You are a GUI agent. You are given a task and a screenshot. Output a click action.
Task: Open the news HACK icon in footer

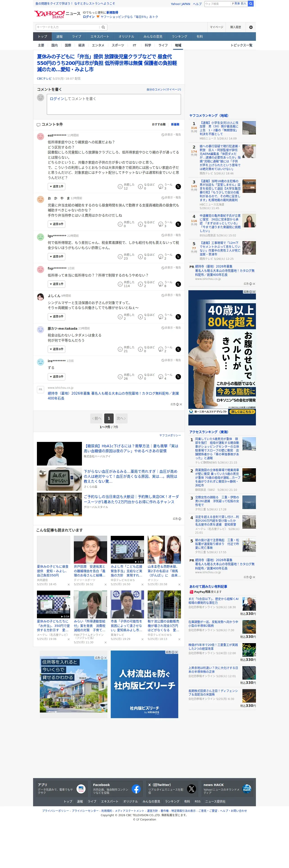247,789
